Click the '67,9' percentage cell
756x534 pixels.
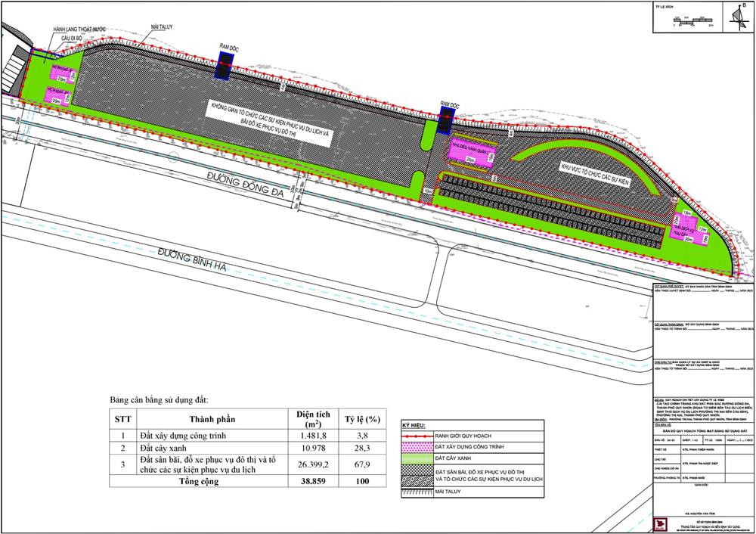363,465
